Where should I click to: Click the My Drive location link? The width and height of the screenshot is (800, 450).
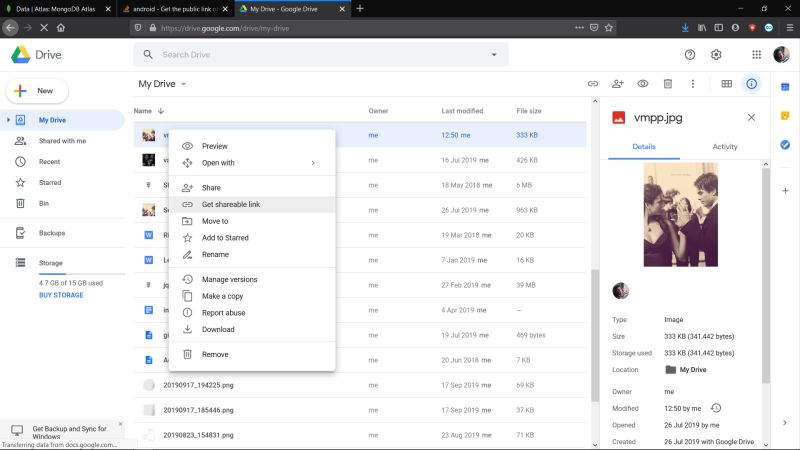[686, 369]
